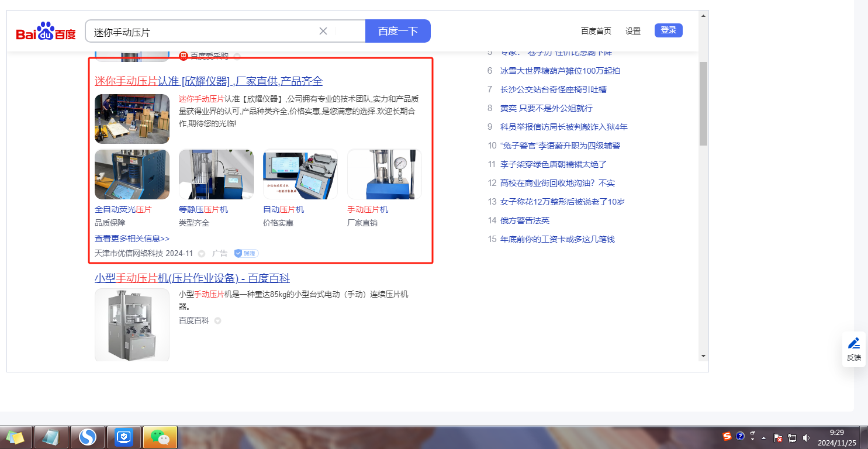Click the 全自动荧光压片 link
The image size is (868, 449).
pyautogui.click(x=123, y=209)
